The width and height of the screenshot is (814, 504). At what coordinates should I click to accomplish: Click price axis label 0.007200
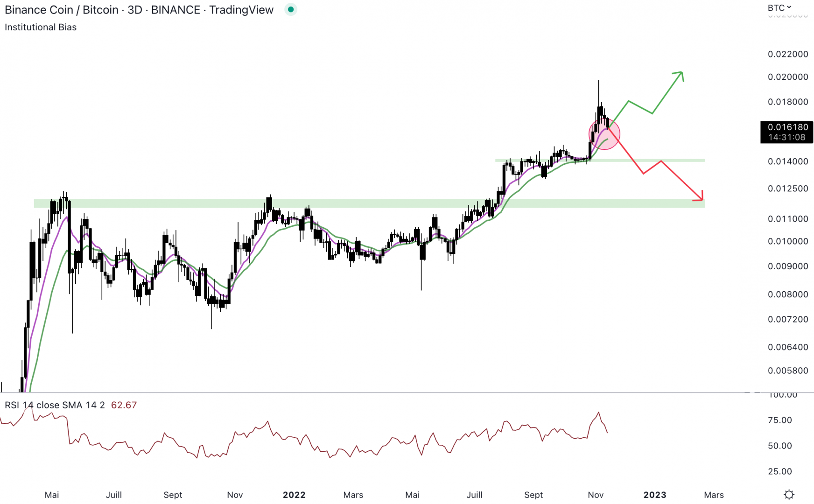point(788,320)
